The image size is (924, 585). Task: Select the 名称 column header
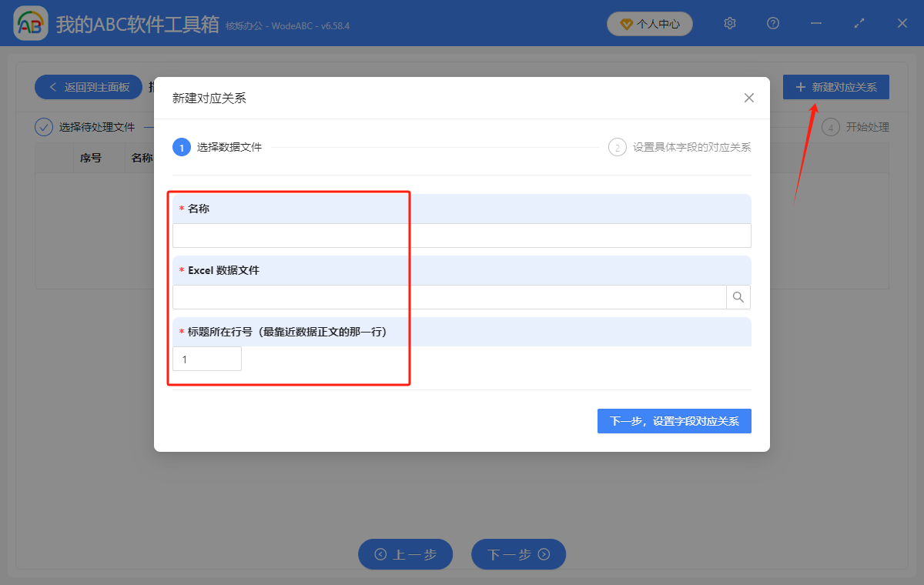point(142,157)
